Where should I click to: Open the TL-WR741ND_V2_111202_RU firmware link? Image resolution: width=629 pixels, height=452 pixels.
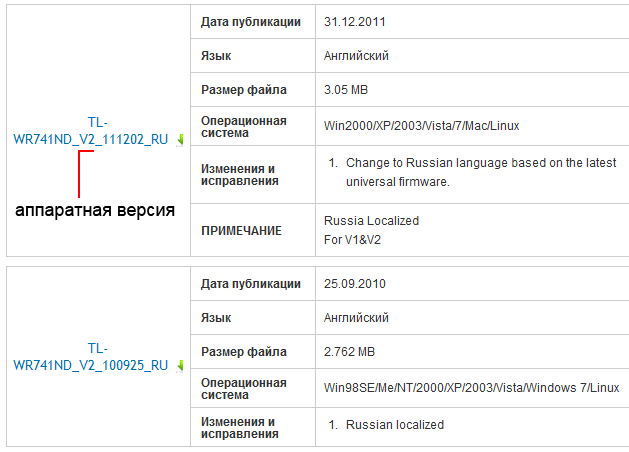(91, 131)
